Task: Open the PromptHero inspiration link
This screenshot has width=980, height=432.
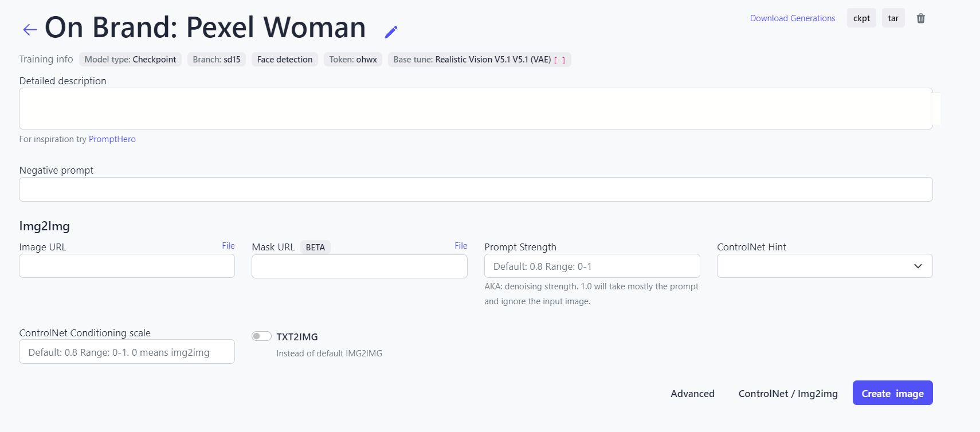Action: (112, 139)
